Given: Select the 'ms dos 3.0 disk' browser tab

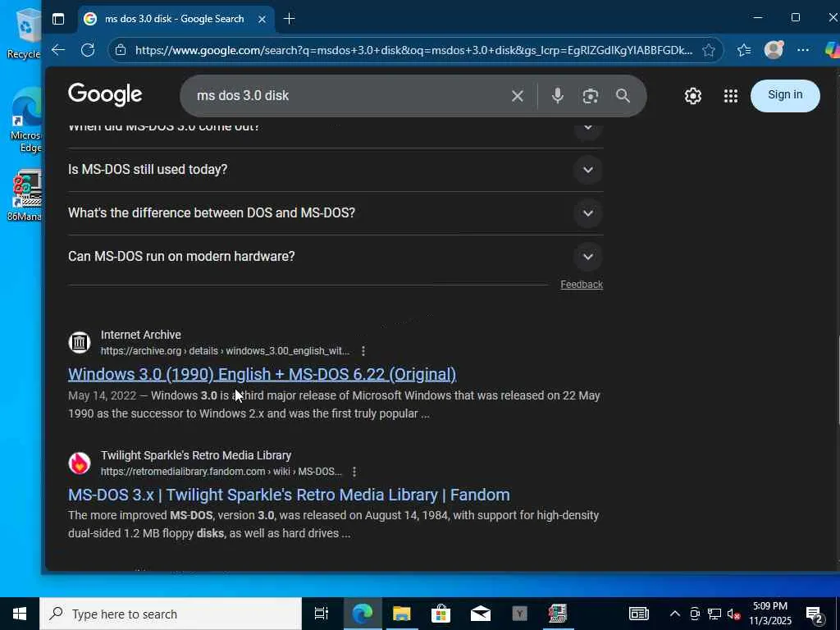Looking at the screenshot, I should [174, 19].
